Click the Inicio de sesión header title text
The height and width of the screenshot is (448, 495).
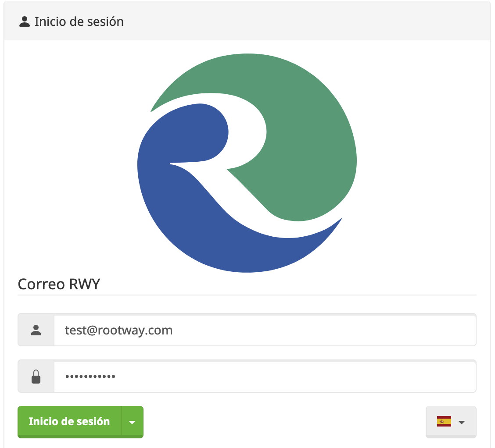(x=79, y=22)
